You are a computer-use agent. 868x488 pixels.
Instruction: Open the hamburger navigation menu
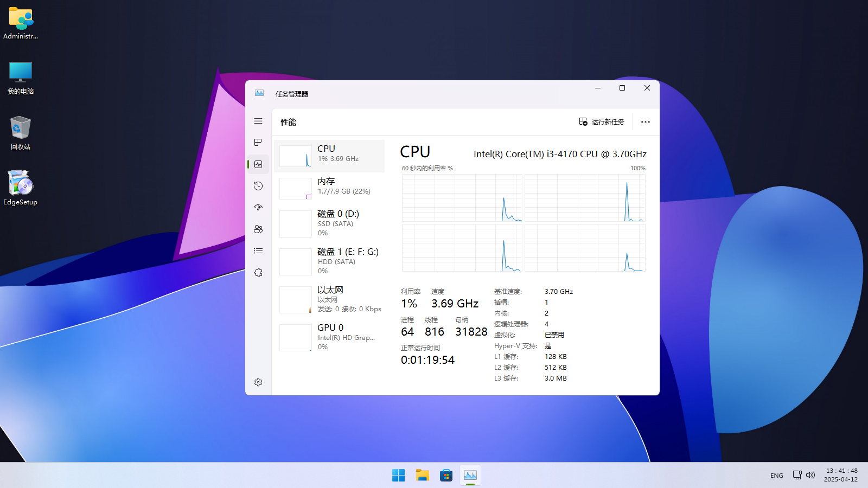pyautogui.click(x=258, y=121)
